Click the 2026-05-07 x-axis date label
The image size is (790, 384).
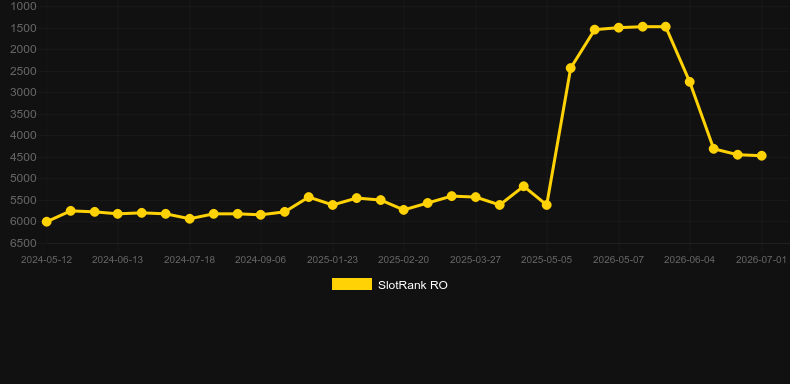click(618, 260)
